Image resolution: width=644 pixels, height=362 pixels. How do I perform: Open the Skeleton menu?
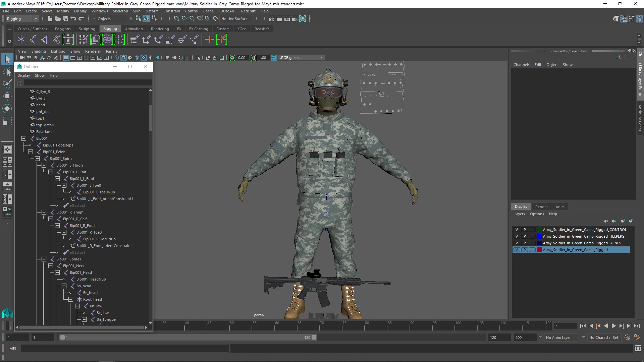click(120, 11)
